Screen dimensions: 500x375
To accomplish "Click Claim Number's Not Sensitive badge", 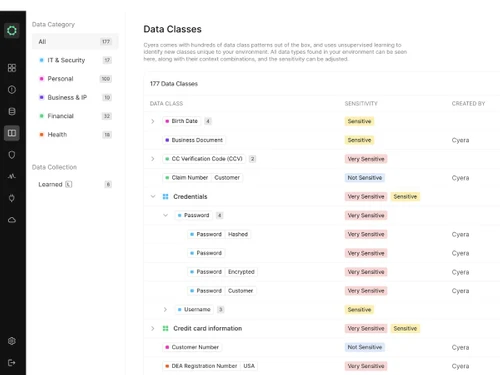I will click(x=365, y=178).
